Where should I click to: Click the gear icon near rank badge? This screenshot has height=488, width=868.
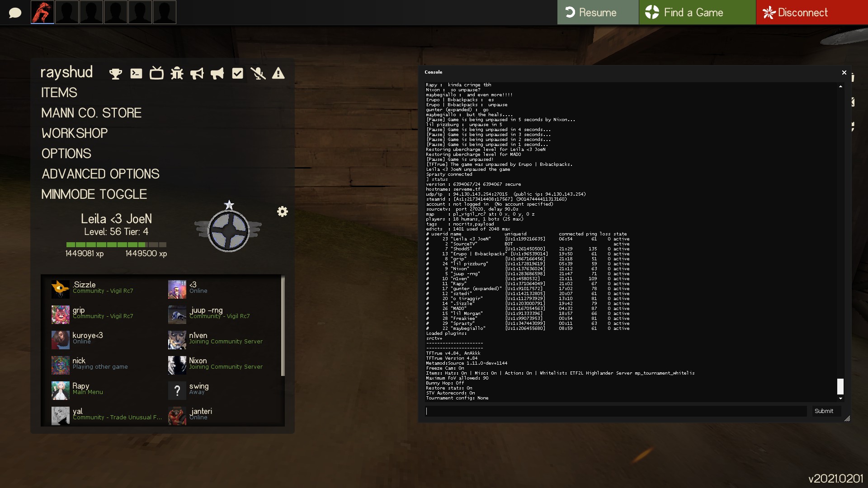283,211
